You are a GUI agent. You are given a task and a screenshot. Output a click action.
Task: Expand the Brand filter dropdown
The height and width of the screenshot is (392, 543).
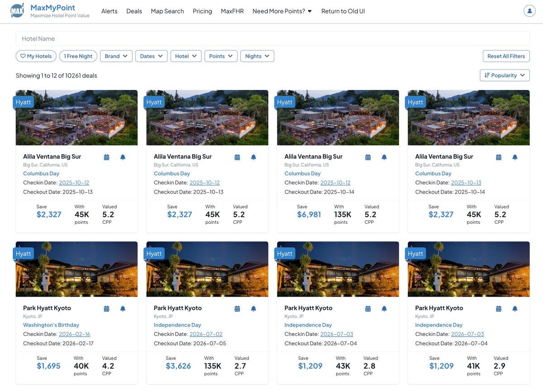116,56
